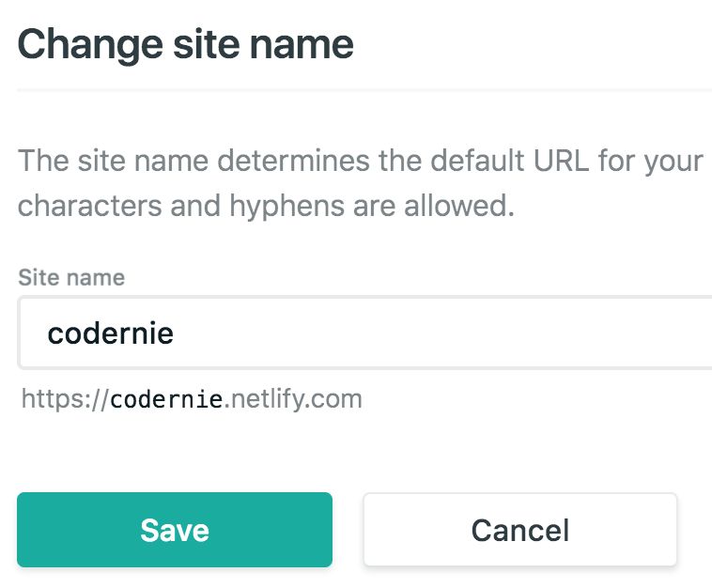This screenshot has height=588, width=712.
Task: Click the divider line below the heading
Action: [364, 90]
